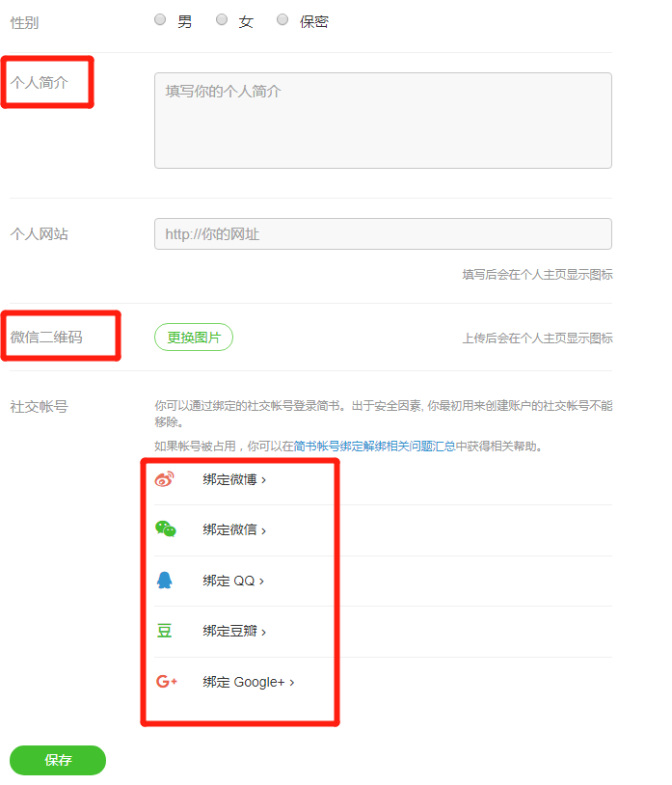Focus the 个人简介 text area
The image size is (672, 785).
click(383, 121)
